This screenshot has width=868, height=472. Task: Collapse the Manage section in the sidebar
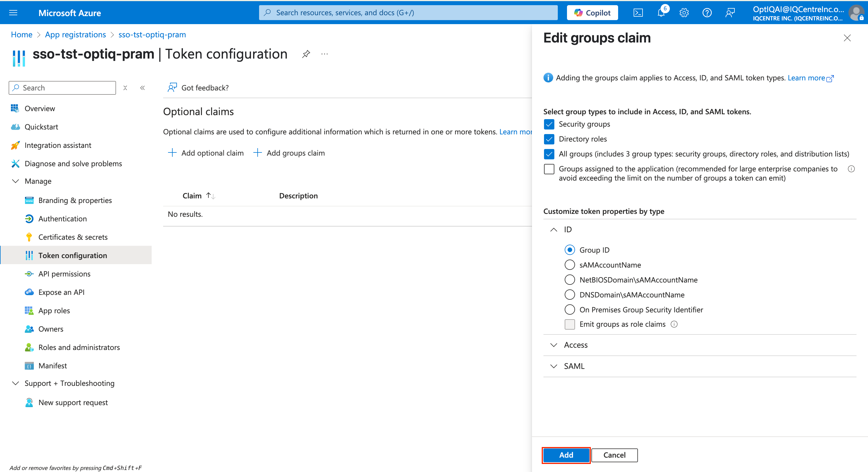point(16,181)
